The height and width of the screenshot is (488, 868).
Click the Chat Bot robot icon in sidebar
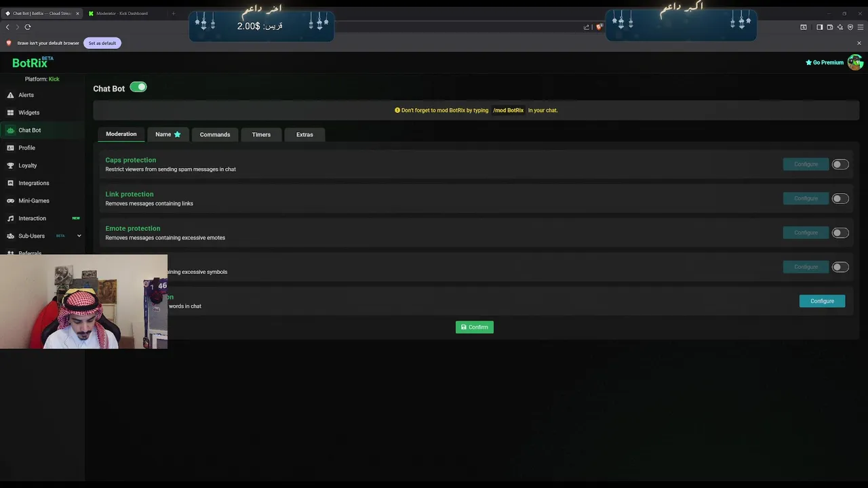(10, 130)
